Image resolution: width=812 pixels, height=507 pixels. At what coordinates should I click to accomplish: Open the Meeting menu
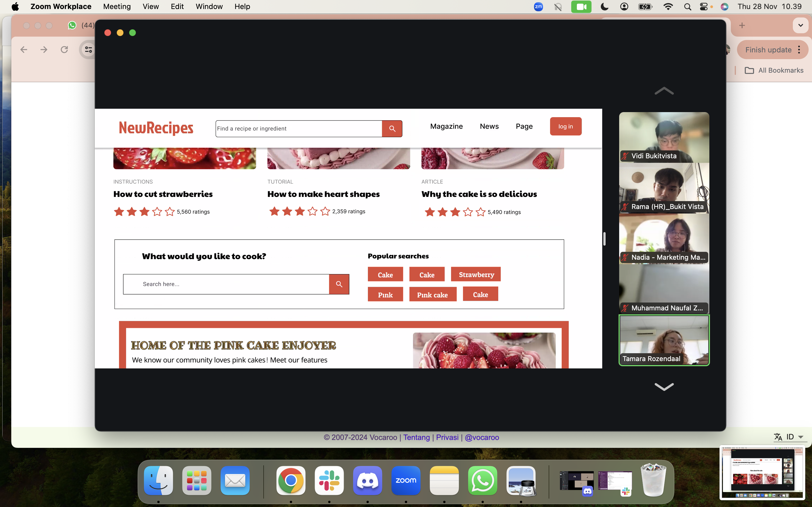tap(117, 7)
